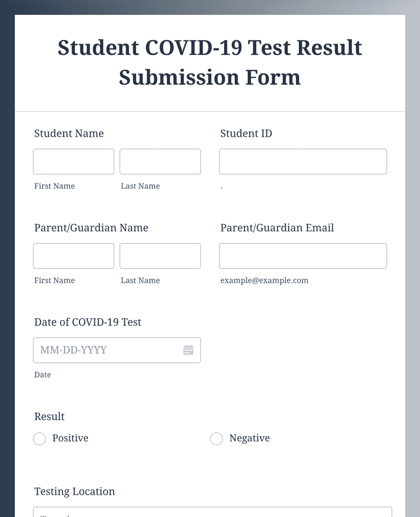This screenshot has width=420, height=517.
Task: Click the "Parent/Guardian Name" label
Action: click(91, 228)
